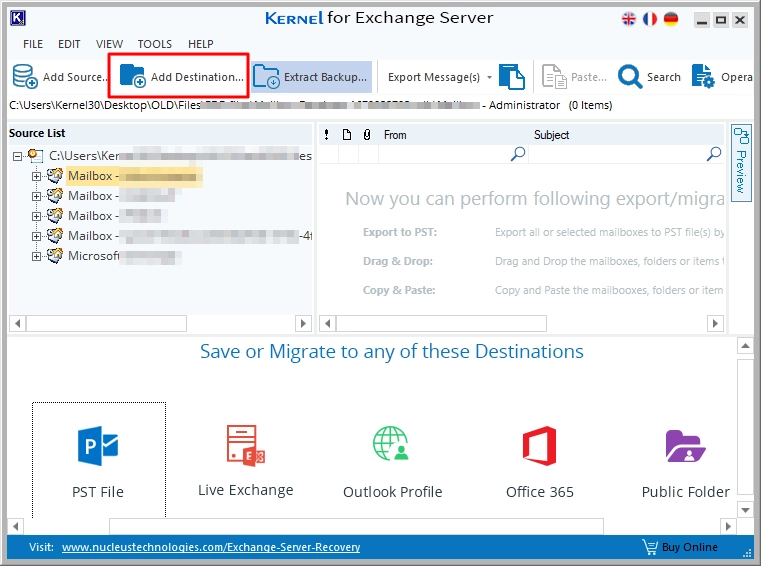Select the PST File destination icon
The image size is (761, 566).
(x=98, y=446)
